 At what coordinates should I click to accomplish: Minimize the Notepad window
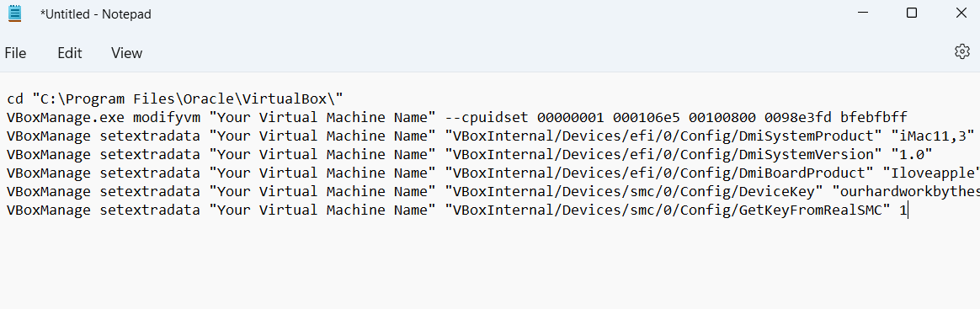click(863, 13)
